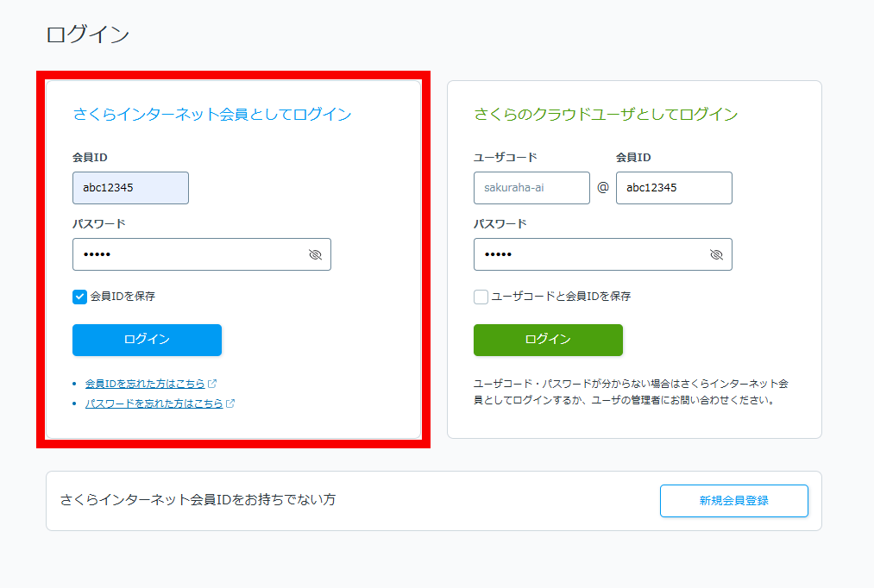The width and height of the screenshot is (874, 588).
Task: Click the ログイン page title
Action: tap(88, 34)
